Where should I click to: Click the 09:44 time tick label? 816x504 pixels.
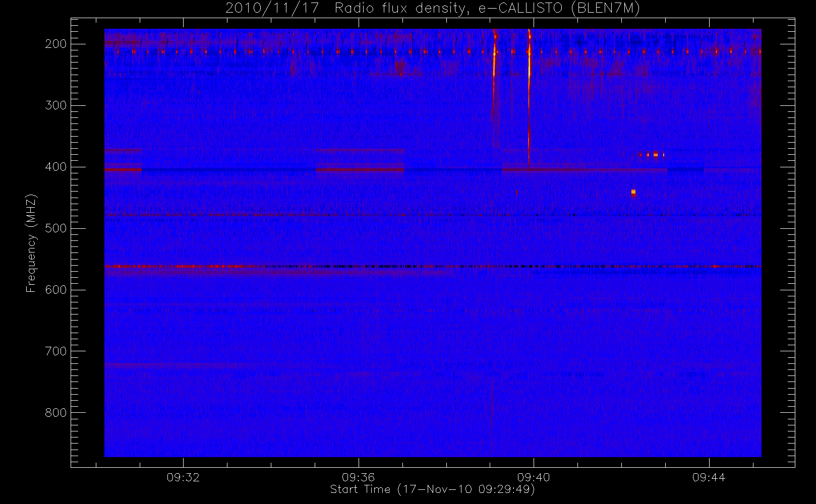tap(709, 477)
